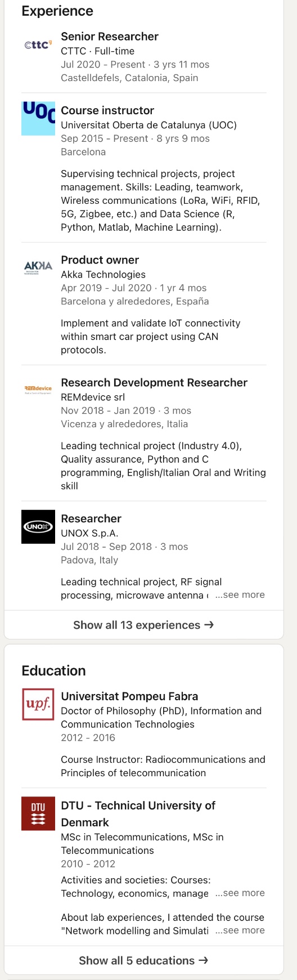Expand UNOX description with see more
Viewport: 297px width, 980px height.
click(x=240, y=595)
